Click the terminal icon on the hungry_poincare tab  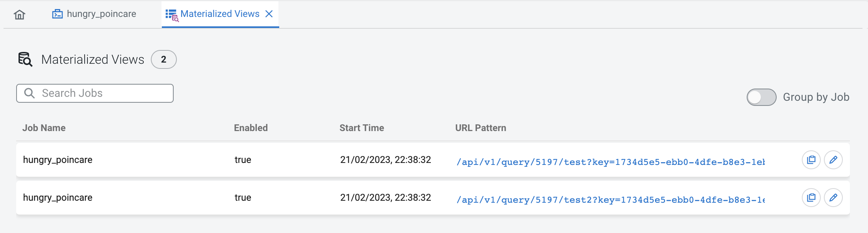coord(57,14)
